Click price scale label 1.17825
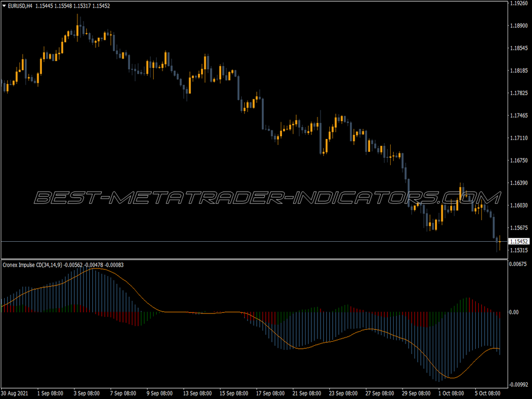Image resolution: width=532 pixels, height=399 pixels. [x=519, y=93]
